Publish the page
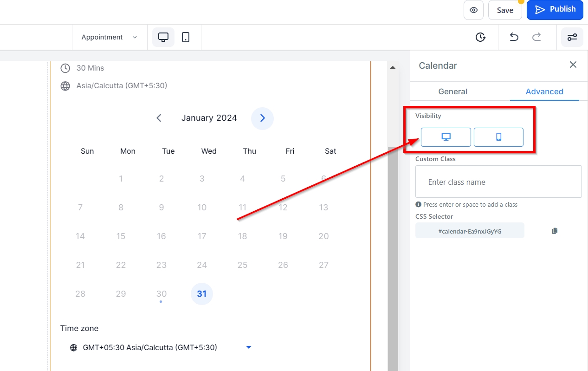Screen dimensions: 588x371 (x=555, y=10)
